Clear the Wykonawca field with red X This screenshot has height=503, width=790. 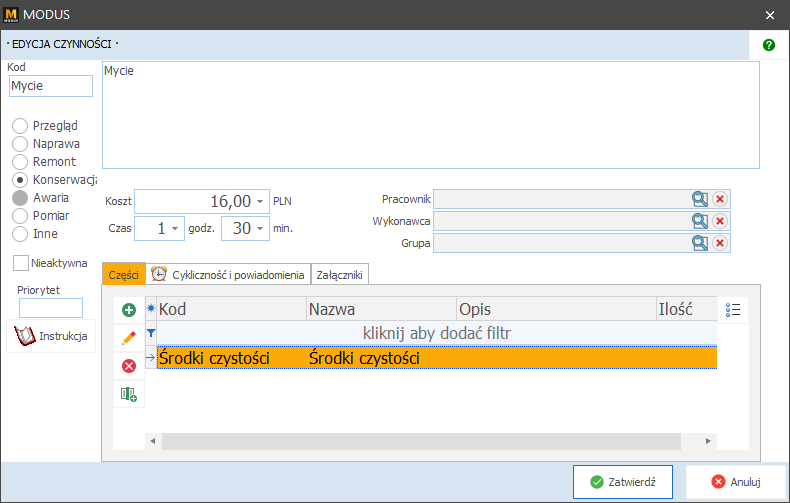(x=720, y=221)
